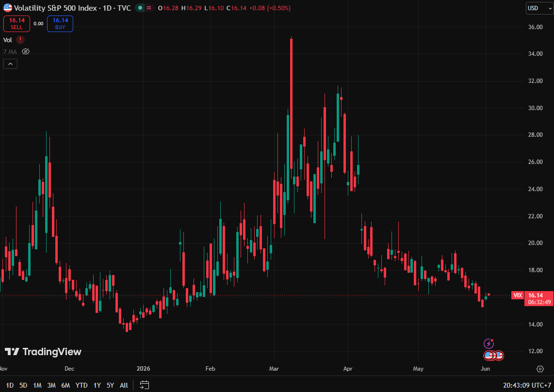Click the Dec label on time axis
This screenshot has height=392, width=554.
[69, 369]
